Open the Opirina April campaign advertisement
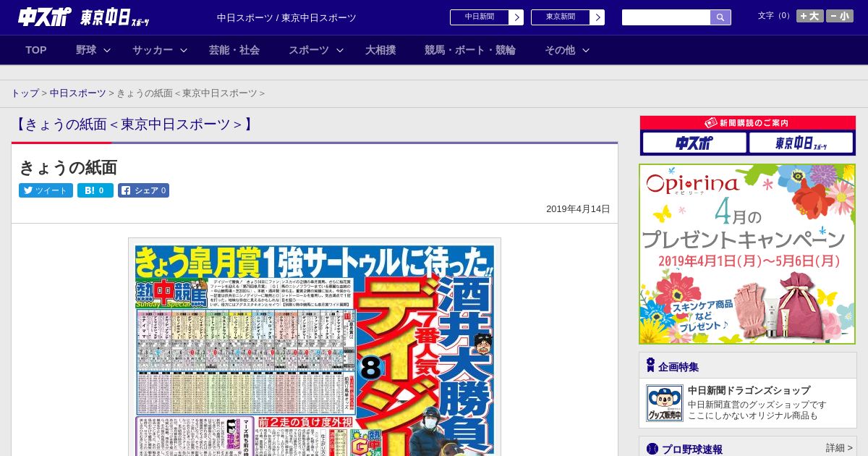 (x=747, y=254)
